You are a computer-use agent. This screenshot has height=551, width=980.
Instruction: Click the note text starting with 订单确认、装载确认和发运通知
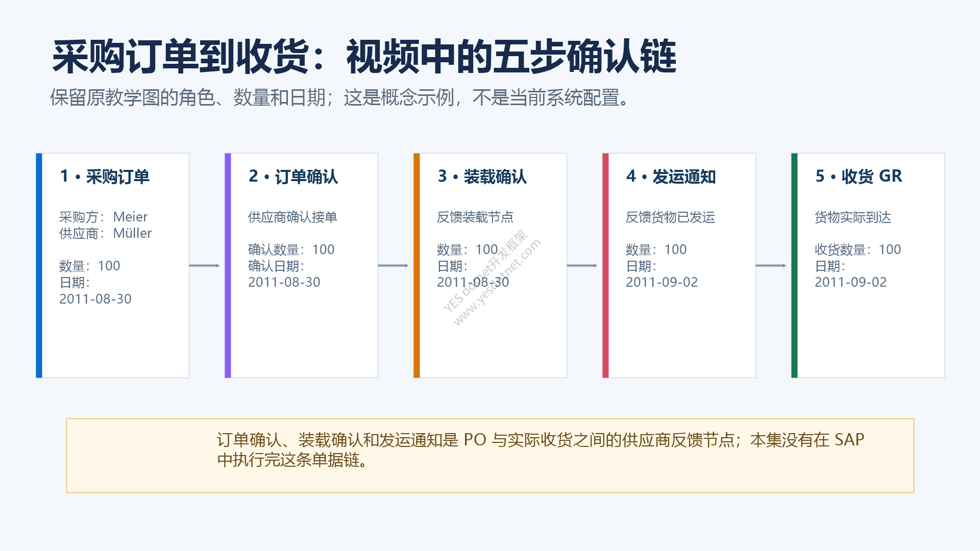click(541, 449)
